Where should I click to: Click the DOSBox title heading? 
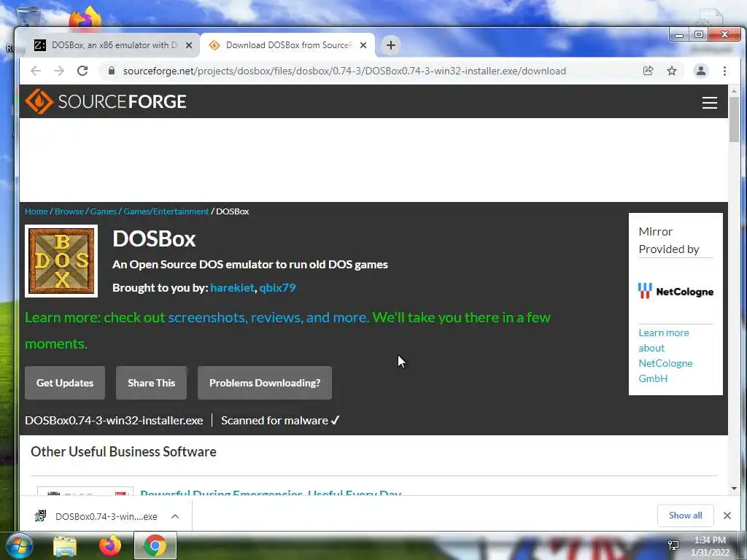[154, 238]
